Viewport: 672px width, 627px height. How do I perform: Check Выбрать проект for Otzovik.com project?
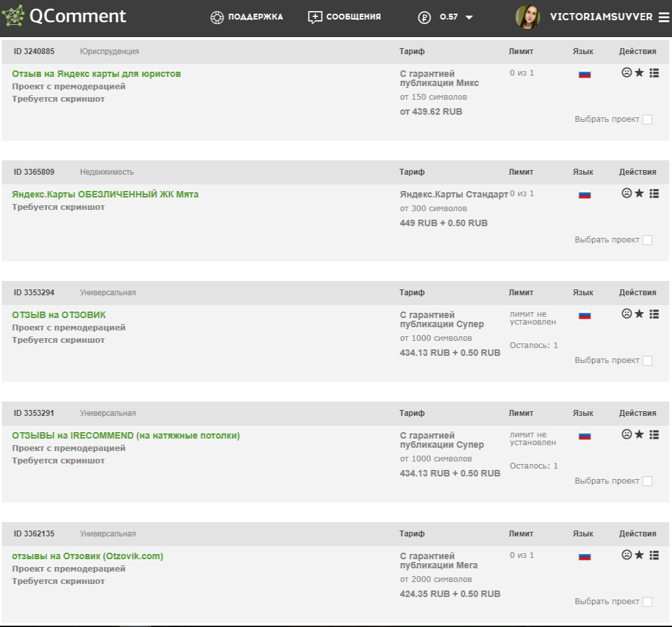click(x=648, y=602)
